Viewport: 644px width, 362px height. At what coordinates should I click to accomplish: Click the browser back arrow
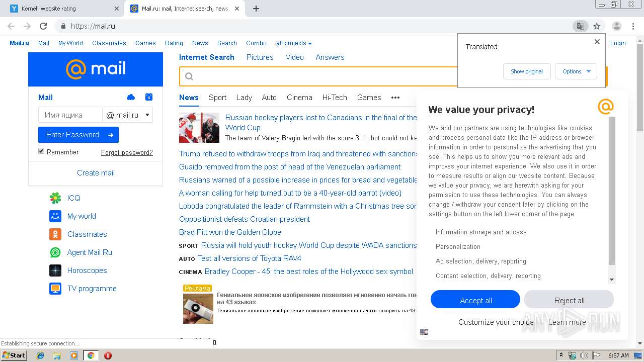[x=11, y=26]
